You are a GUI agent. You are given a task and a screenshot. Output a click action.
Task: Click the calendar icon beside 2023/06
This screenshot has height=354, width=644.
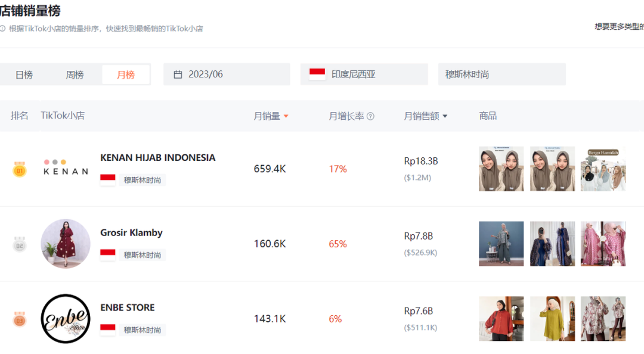tap(178, 74)
